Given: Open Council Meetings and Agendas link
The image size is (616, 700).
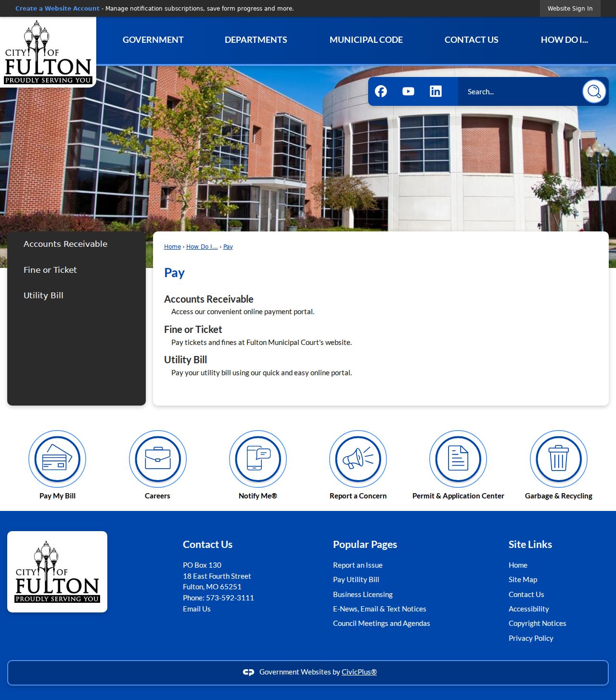Looking at the screenshot, I should point(382,624).
